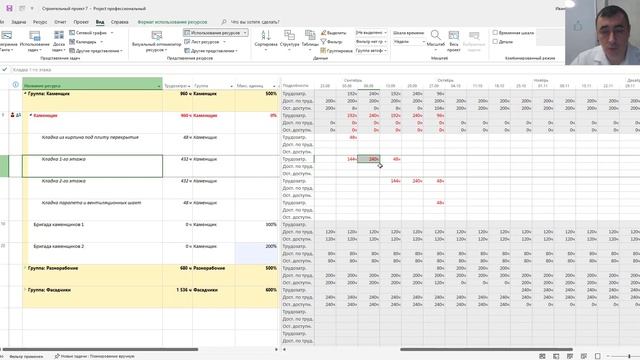
Task: Click the Filter (Фильтр) funnel icon
Action: point(323,42)
